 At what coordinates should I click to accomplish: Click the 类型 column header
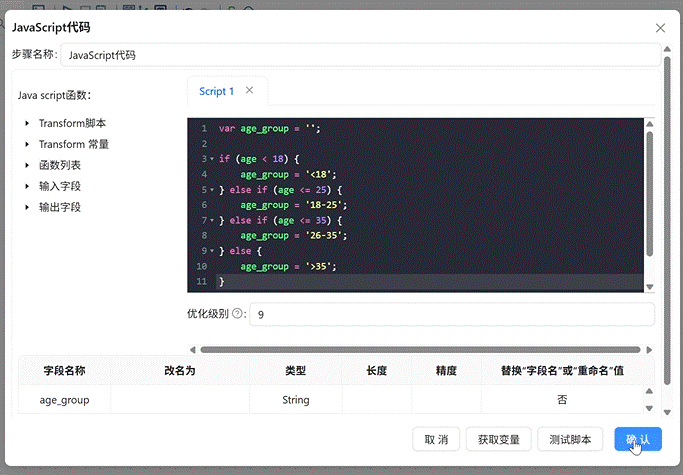[x=296, y=371]
